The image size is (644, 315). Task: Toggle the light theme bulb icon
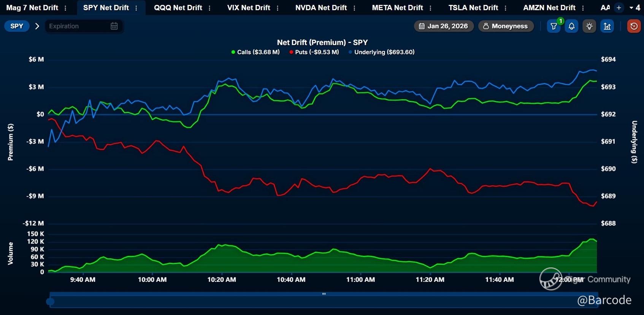pyautogui.click(x=589, y=26)
